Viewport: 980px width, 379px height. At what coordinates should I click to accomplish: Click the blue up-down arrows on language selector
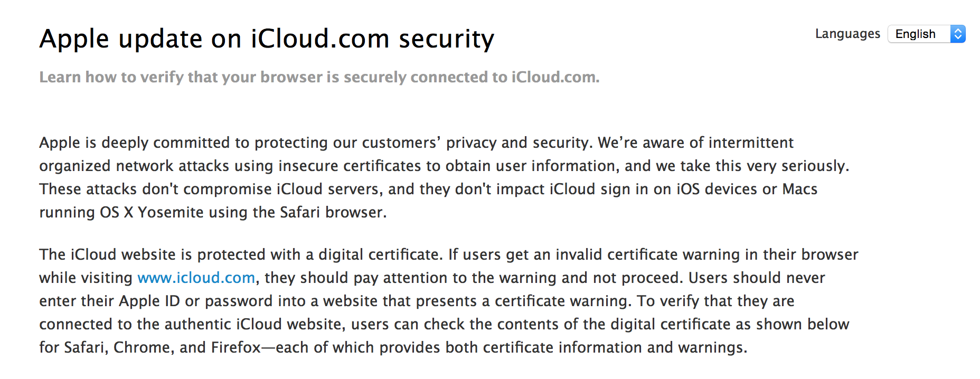958,34
